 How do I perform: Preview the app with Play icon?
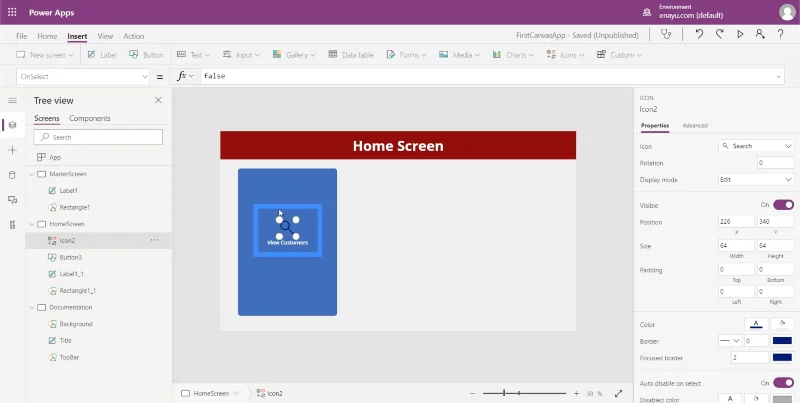tap(740, 34)
